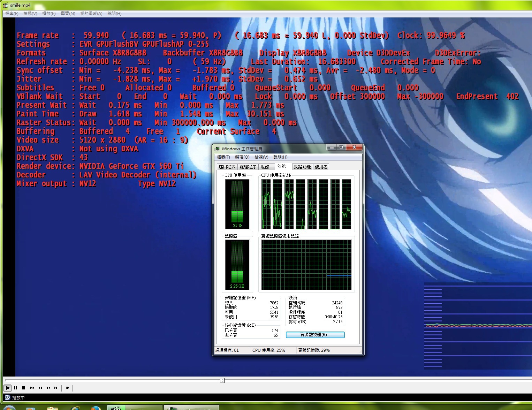Decrease playback speed with the rewind icon

(40, 388)
